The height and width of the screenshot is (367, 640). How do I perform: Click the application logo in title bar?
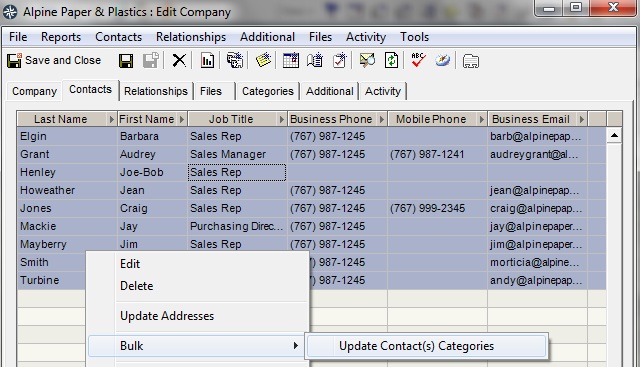tap(10, 12)
